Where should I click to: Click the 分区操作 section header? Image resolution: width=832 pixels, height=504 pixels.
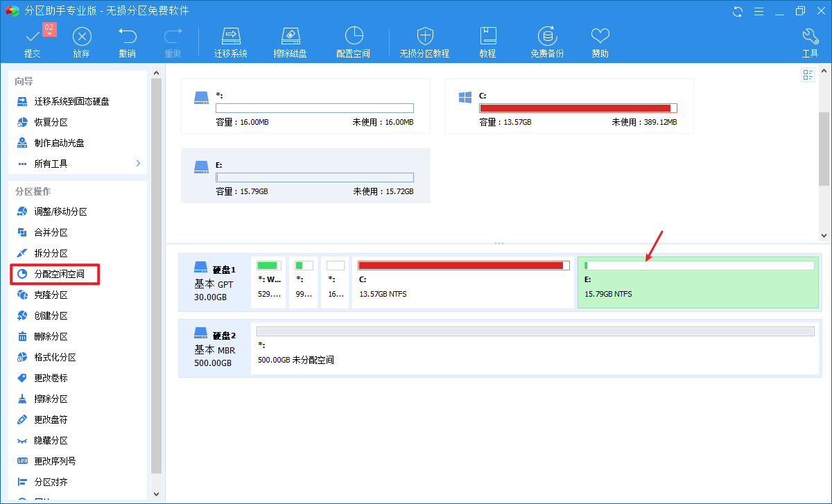33,191
